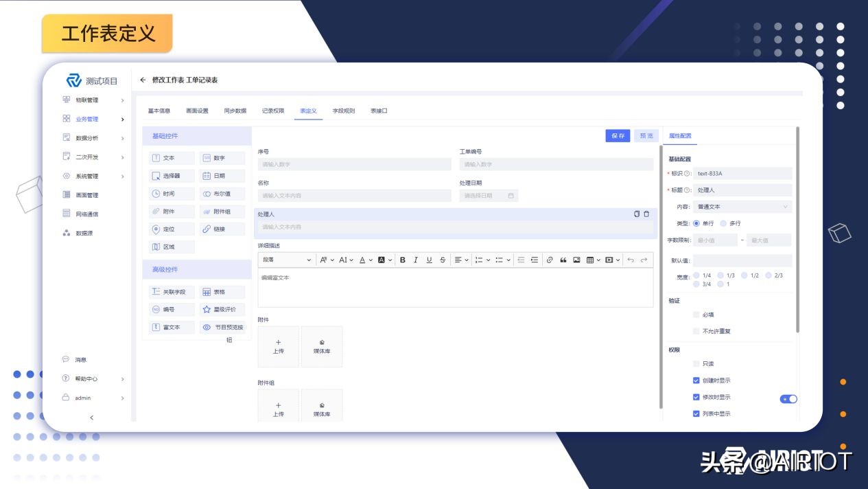Delete the 处理人 field
This screenshot has height=489, width=868.
tap(646, 214)
